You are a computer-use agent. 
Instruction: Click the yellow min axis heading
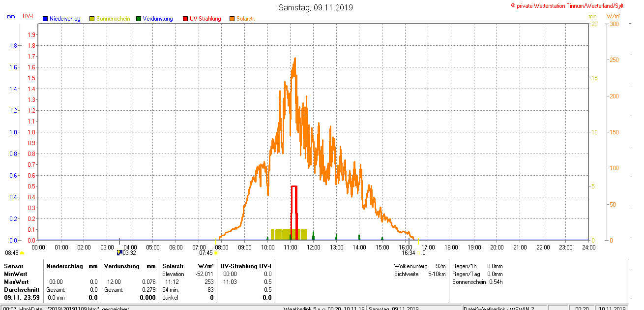click(x=592, y=16)
